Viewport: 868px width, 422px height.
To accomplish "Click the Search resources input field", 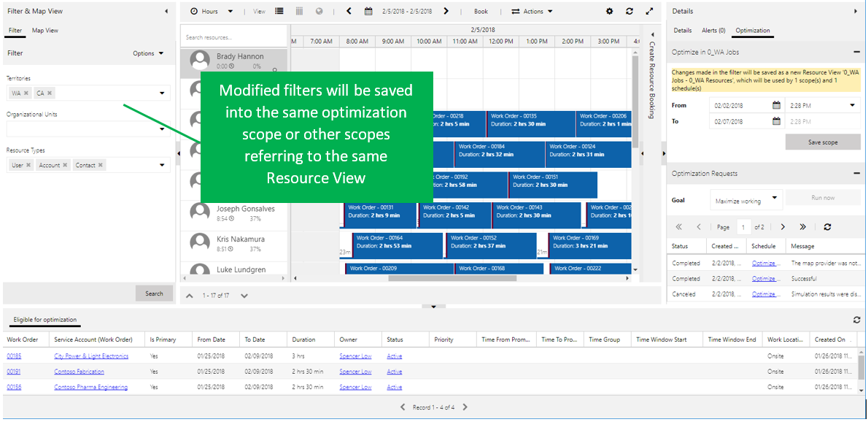I will (233, 38).
